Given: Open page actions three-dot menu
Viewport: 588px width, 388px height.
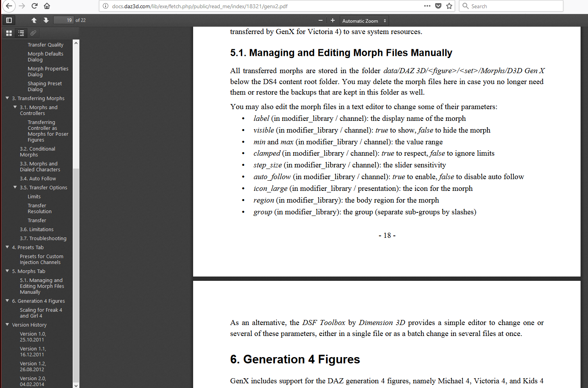Looking at the screenshot, I should (x=427, y=6).
